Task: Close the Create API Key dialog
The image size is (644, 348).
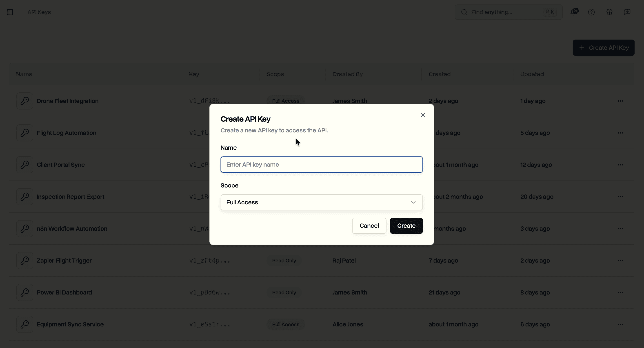Action: pos(423,115)
